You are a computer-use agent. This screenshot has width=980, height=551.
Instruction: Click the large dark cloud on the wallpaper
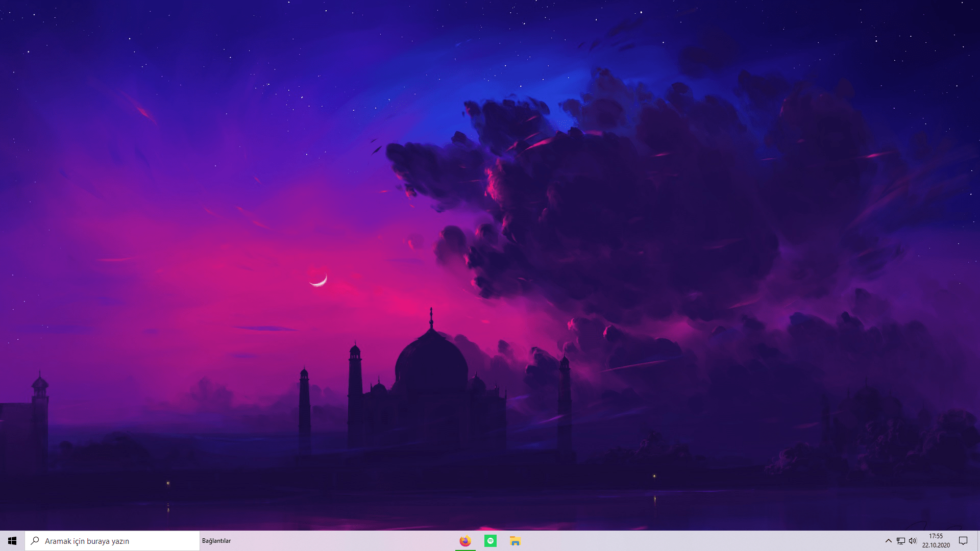[638, 214]
